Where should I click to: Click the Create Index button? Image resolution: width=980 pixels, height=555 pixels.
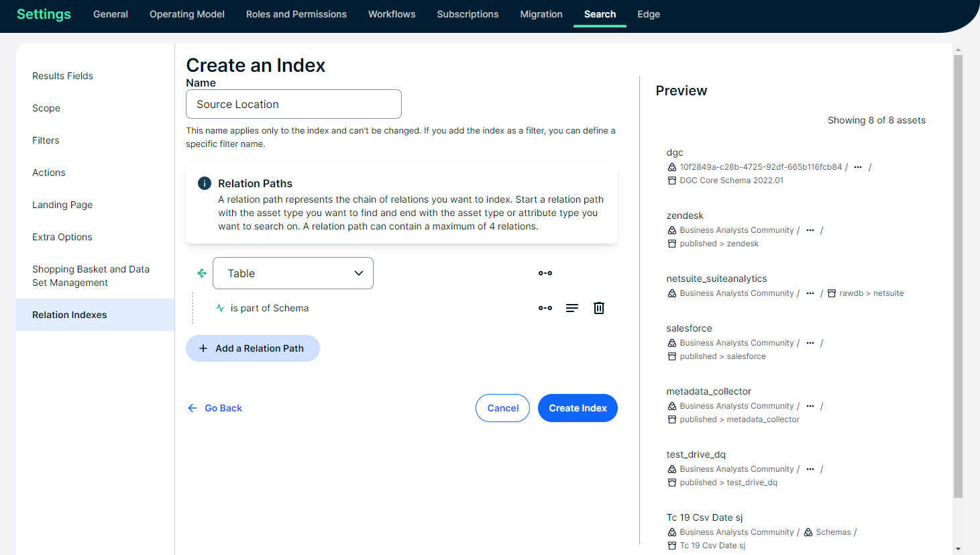click(578, 408)
